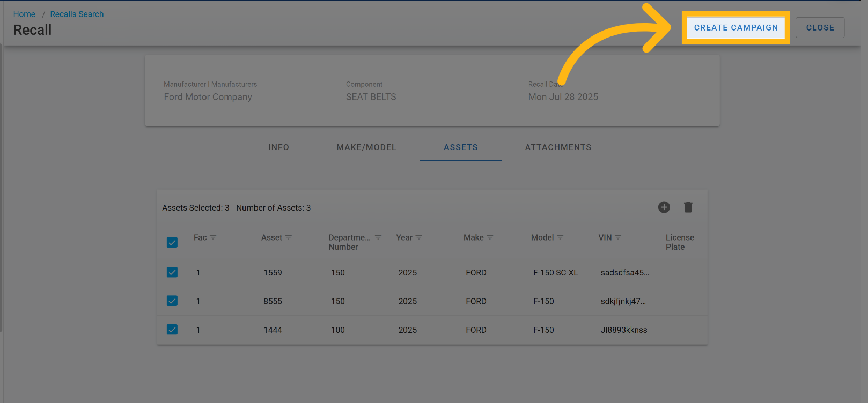Viewport: 868px width, 403px height.
Task: Navigate to Home breadcrumb link
Action: (24, 14)
